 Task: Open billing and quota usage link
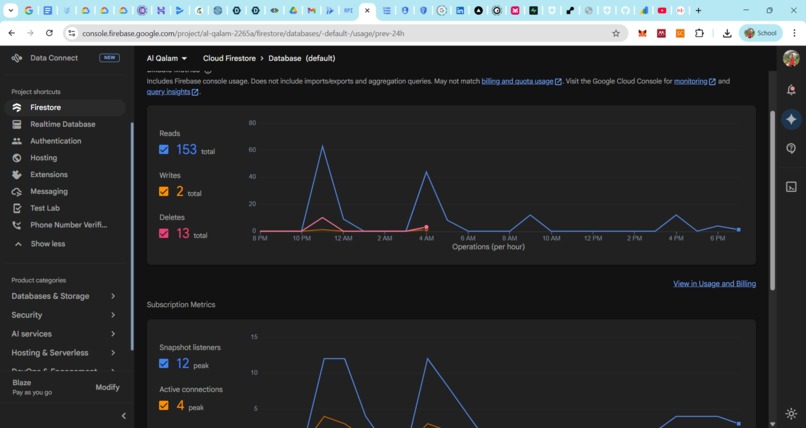tap(521, 81)
